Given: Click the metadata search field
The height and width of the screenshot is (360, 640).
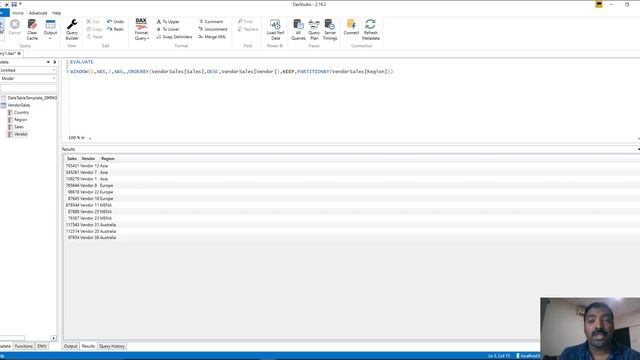Looking at the screenshot, I should click(28, 88).
